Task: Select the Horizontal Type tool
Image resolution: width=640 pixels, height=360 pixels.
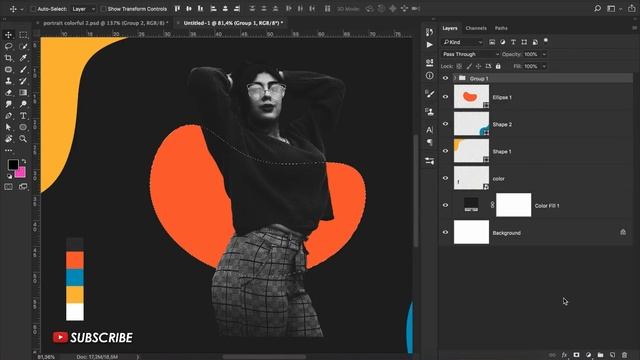Action: coord(23,116)
